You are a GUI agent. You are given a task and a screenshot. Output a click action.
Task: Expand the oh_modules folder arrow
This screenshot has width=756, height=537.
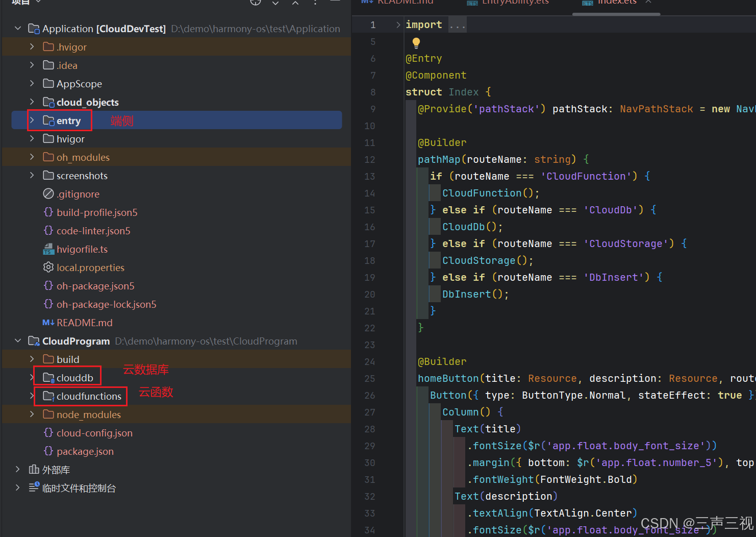click(32, 157)
